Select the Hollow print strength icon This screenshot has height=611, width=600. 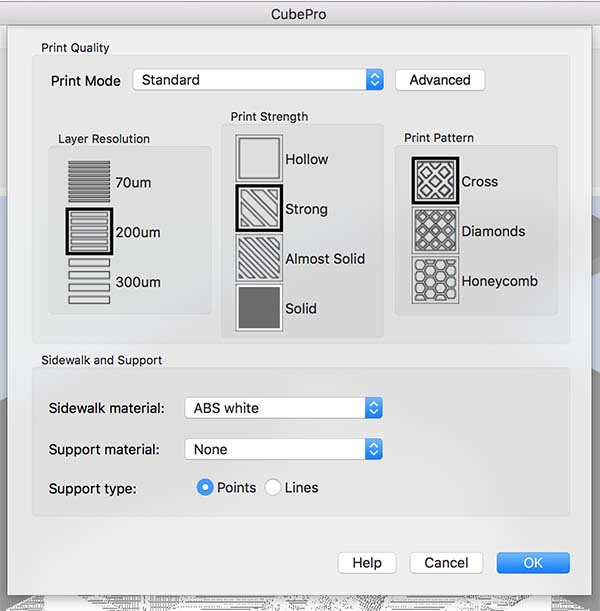[259, 158]
